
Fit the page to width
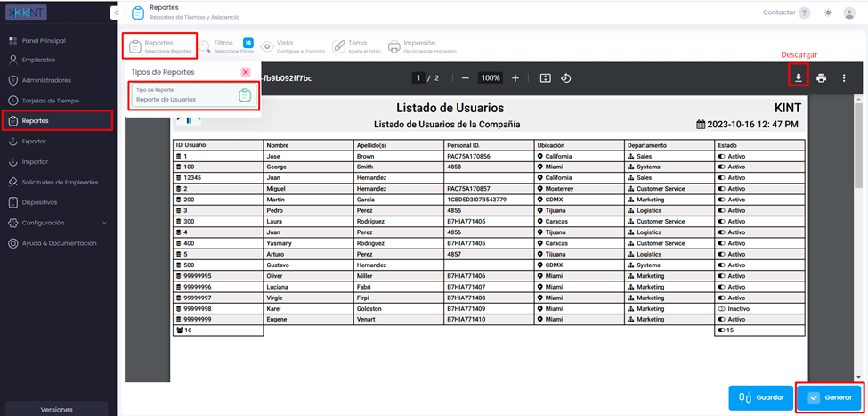coord(545,78)
